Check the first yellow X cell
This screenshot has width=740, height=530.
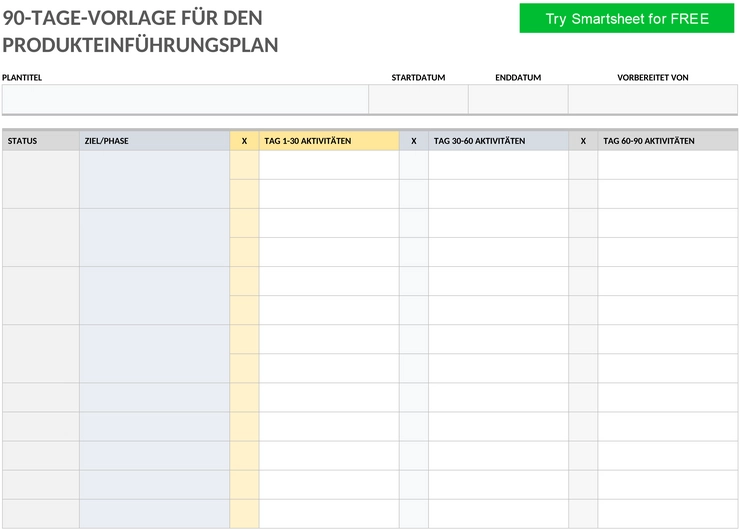(244, 165)
